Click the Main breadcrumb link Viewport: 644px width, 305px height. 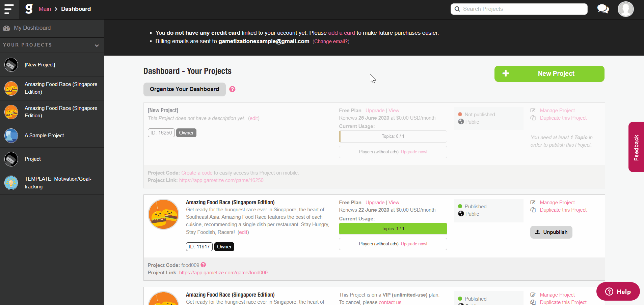pyautogui.click(x=45, y=9)
